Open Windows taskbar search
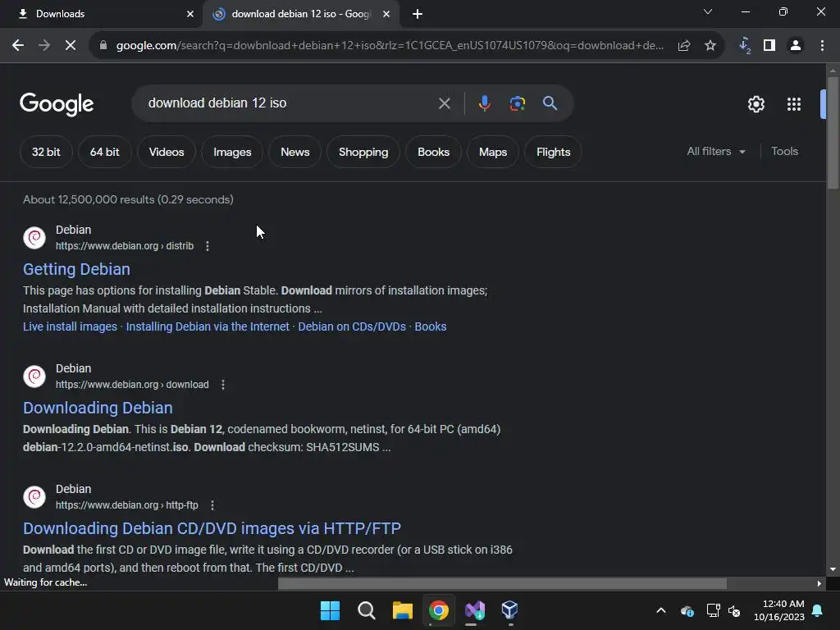 point(367,610)
